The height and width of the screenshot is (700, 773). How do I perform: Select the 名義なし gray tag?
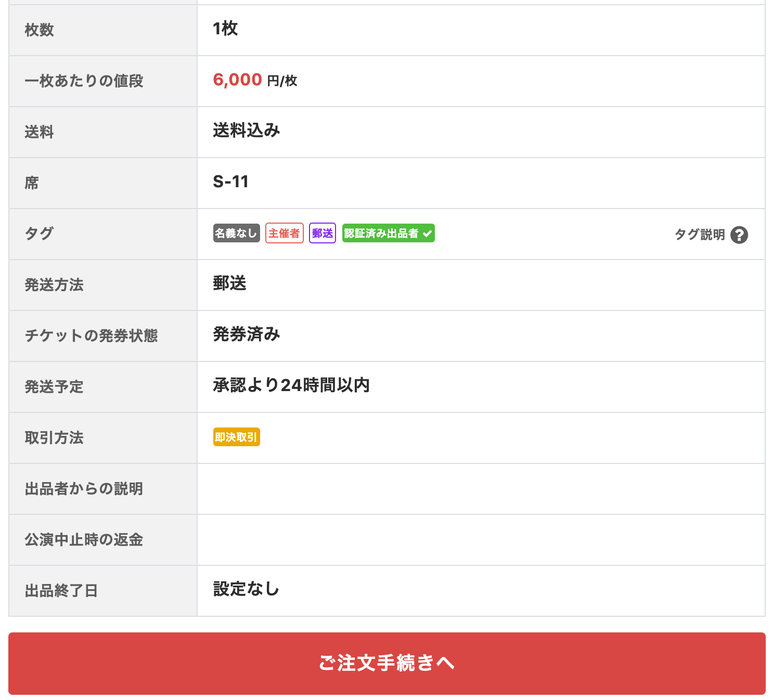tap(237, 233)
